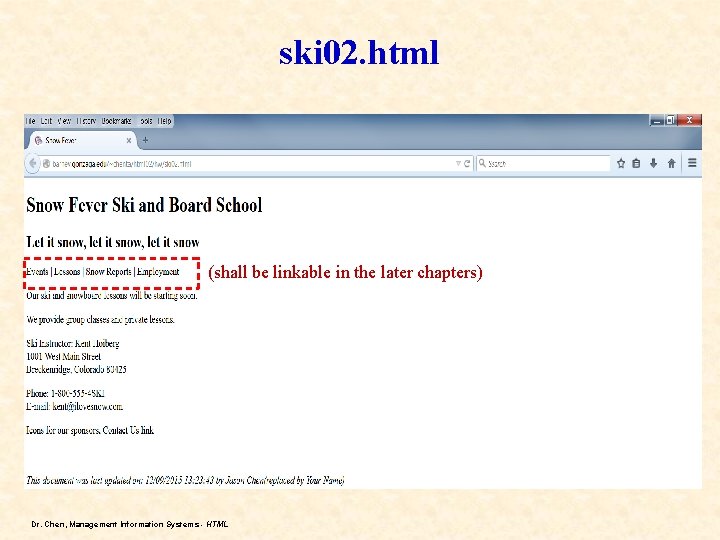720x540 pixels.
Task: Open the Bookmarks menu
Action: (116, 121)
